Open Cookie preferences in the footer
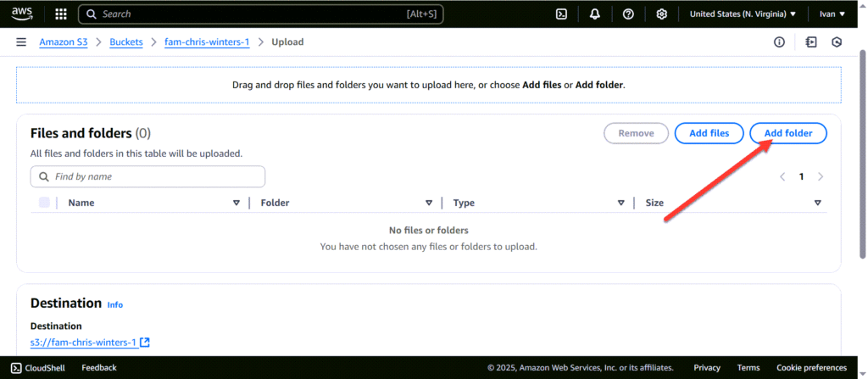868x379 pixels. click(x=813, y=368)
